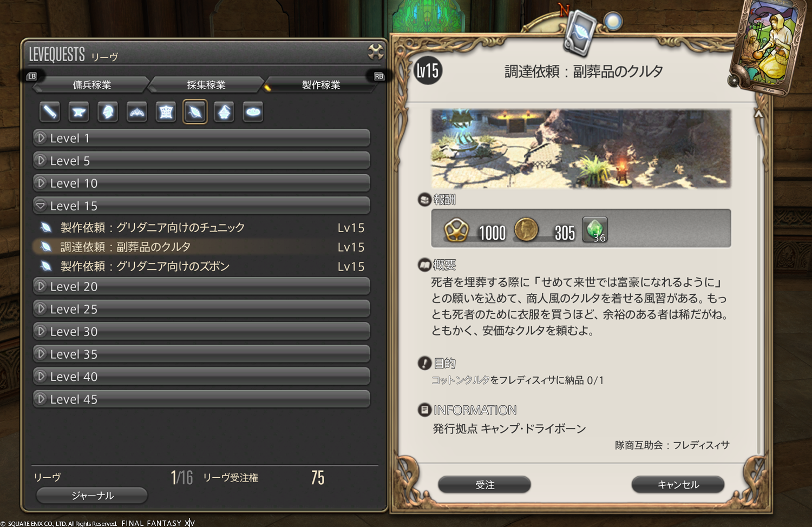Open the ジャーナル journal button

tap(92, 496)
